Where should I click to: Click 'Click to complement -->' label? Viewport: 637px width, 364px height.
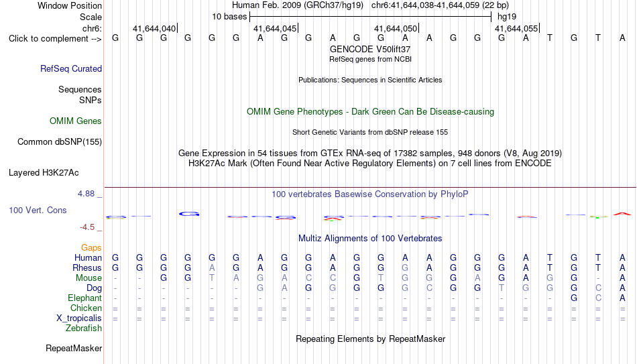(55, 39)
